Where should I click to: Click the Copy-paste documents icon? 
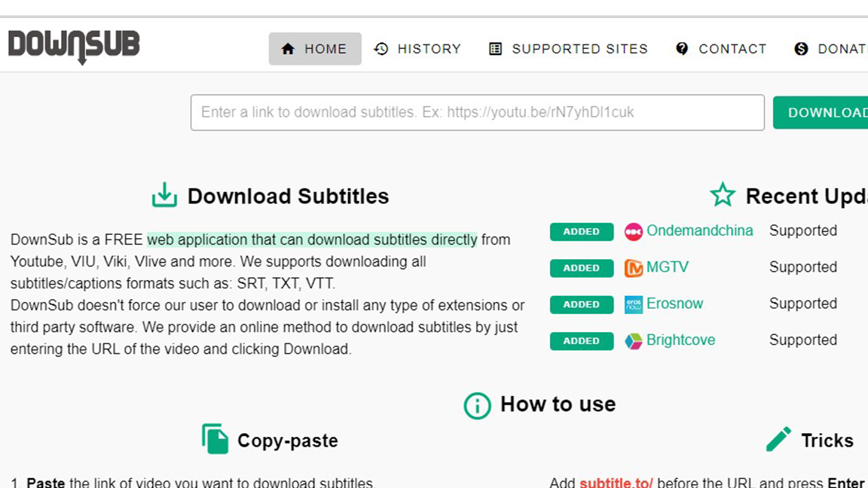point(215,439)
